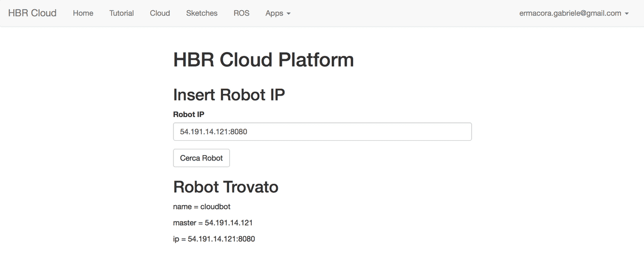The image size is (644, 254).
Task: Navigate to the ROS section
Action: point(241,13)
